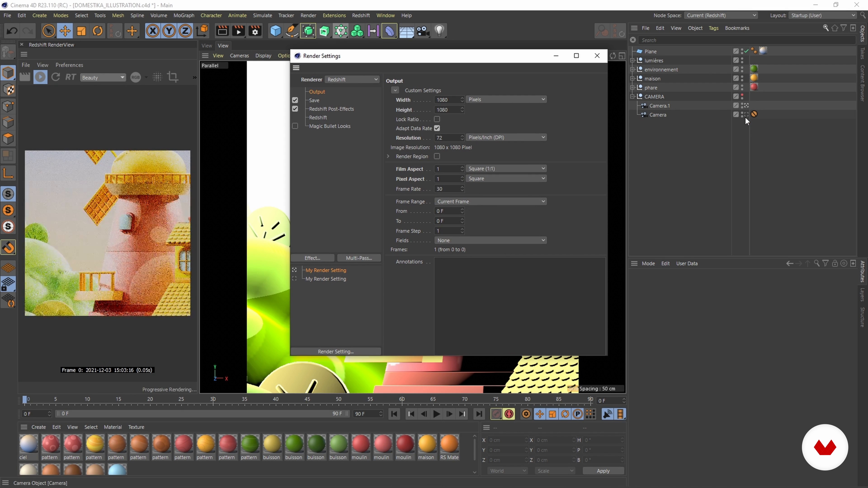
Task: Open Beauty AOV dropdown
Action: pos(103,77)
